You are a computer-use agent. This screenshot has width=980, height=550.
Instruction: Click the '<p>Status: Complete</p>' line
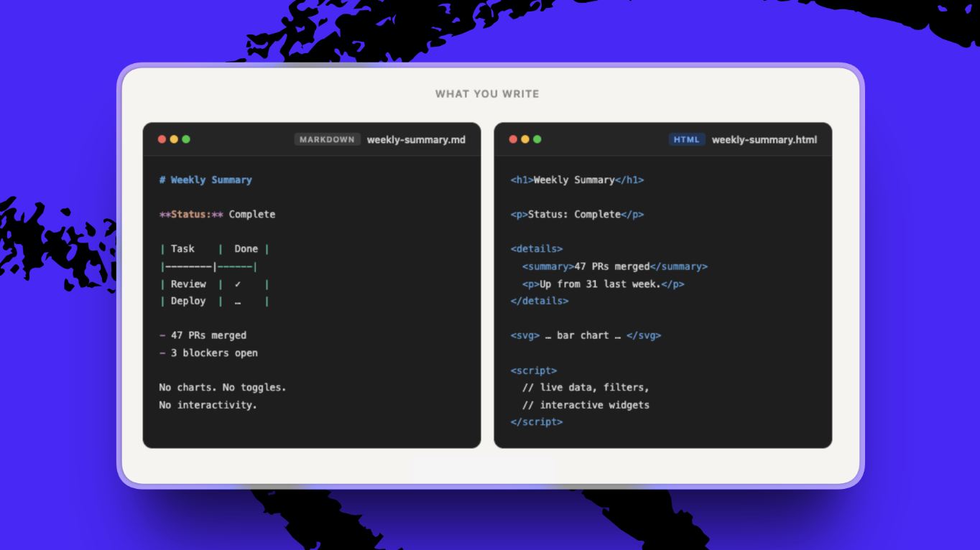(577, 215)
